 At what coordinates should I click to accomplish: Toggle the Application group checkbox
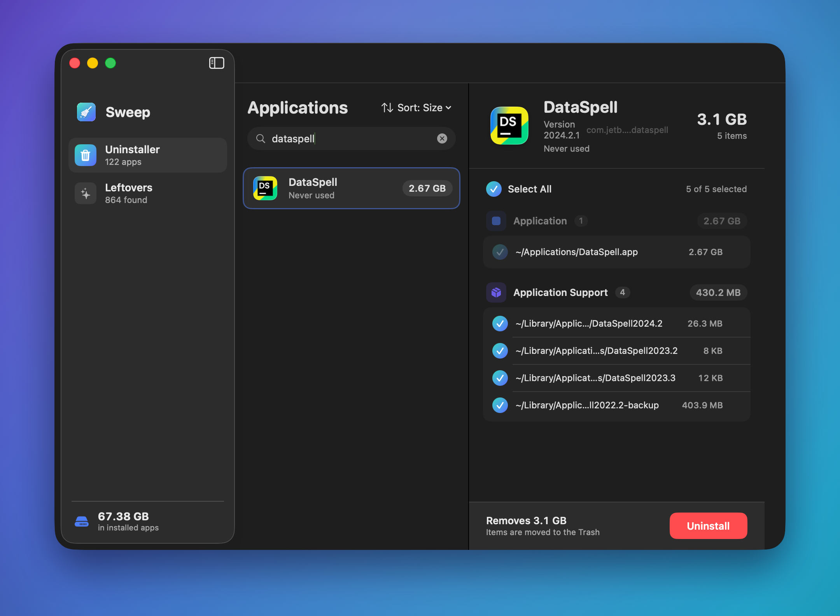tap(496, 221)
